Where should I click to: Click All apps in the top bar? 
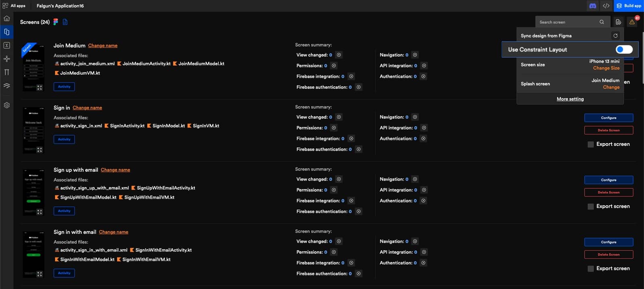pyautogui.click(x=14, y=6)
